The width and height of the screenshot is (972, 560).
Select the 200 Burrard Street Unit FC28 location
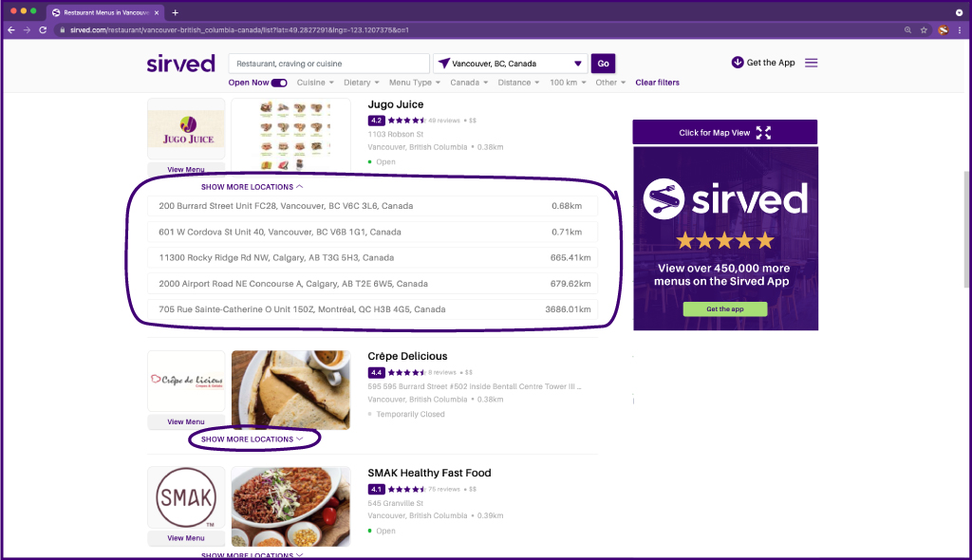tap(372, 206)
